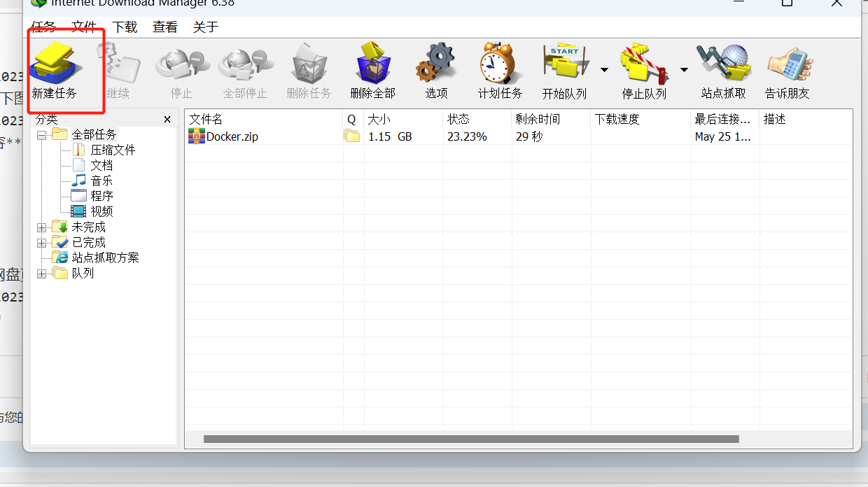Viewport: 868px width, 487px height.
Task: Sort by Q column header
Action: point(353,119)
